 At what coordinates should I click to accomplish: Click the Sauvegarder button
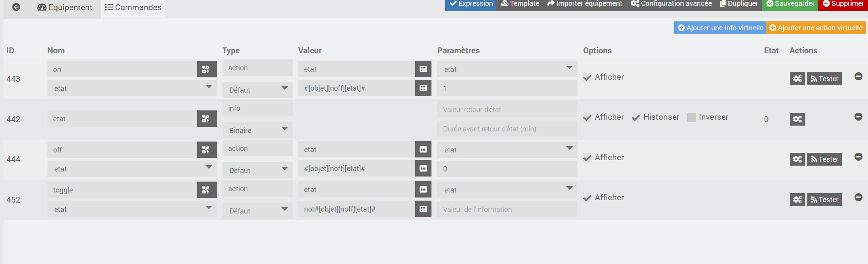pos(790,4)
